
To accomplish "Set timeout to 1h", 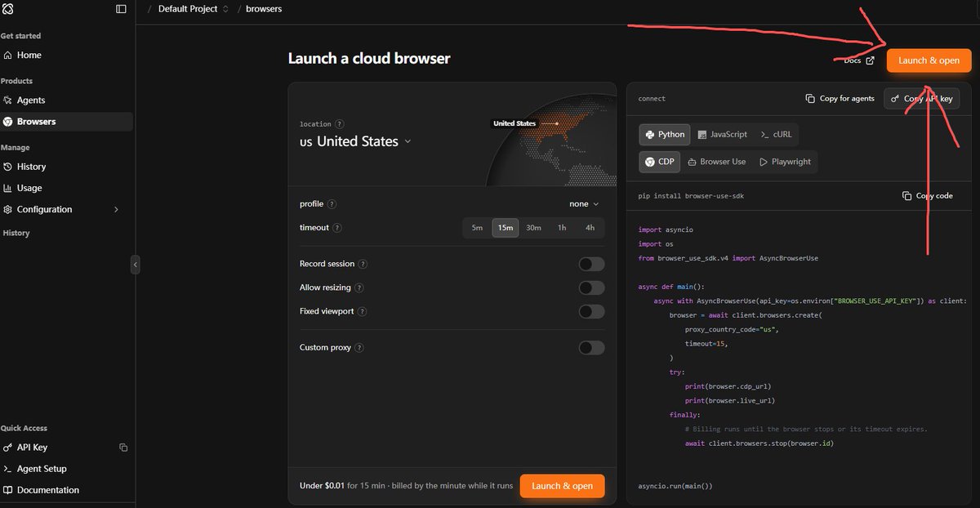I will [562, 228].
